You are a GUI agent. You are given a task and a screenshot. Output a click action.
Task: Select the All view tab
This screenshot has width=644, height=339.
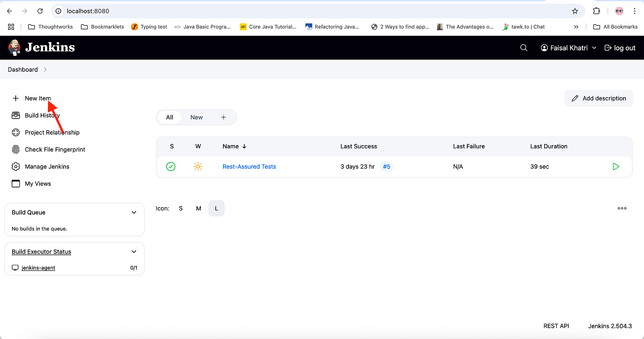pyautogui.click(x=169, y=117)
